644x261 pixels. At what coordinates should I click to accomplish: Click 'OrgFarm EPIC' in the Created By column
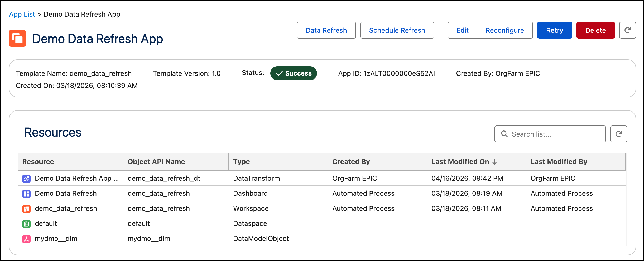pos(354,178)
